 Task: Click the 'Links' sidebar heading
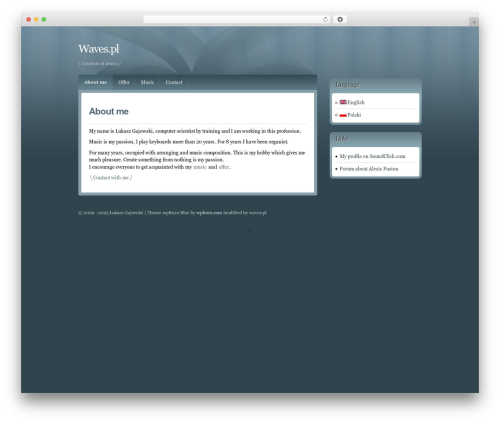coord(342,138)
